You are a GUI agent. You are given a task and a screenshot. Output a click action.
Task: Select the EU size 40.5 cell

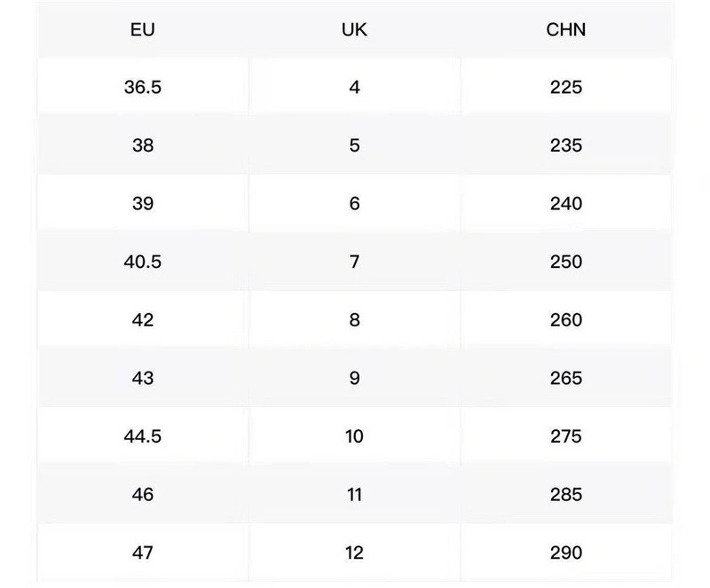(x=143, y=262)
